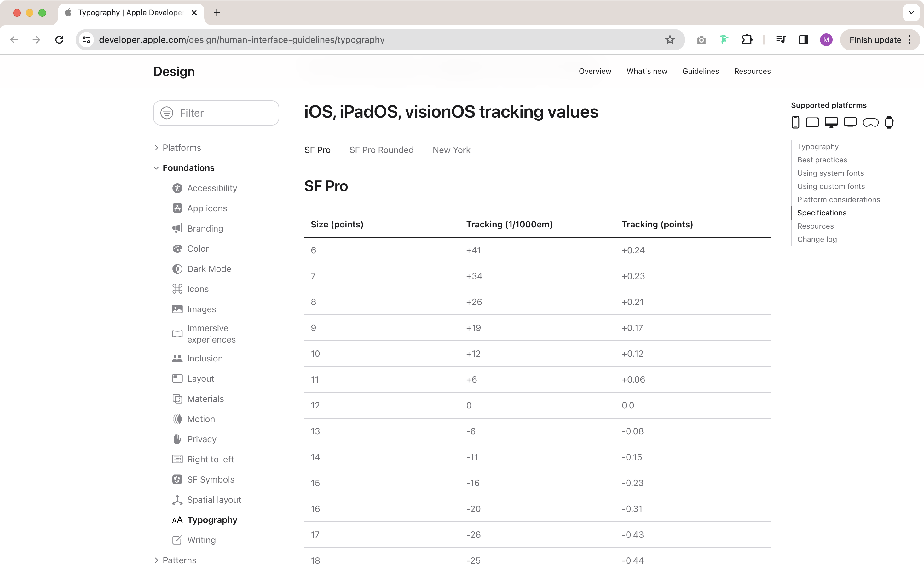Switch to the SF Pro Rounded tab

(x=381, y=150)
